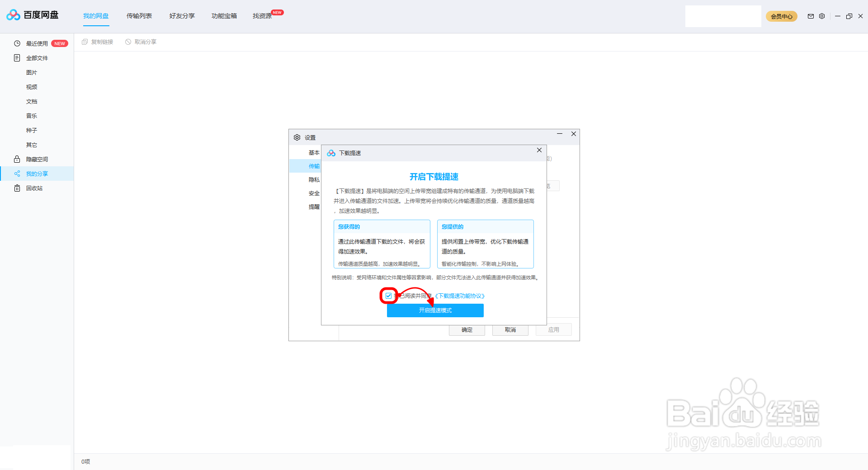Click the 开启提速模式 button
Image resolution: width=868 pixels, height=470 pixels.
tap(435, 310)
